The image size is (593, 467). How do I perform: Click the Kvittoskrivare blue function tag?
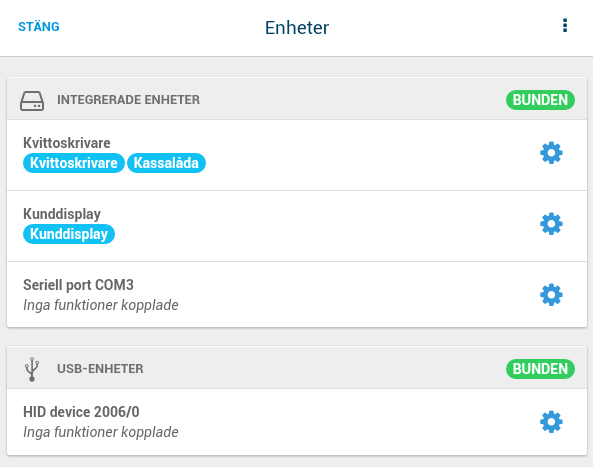tap(74, 163)
